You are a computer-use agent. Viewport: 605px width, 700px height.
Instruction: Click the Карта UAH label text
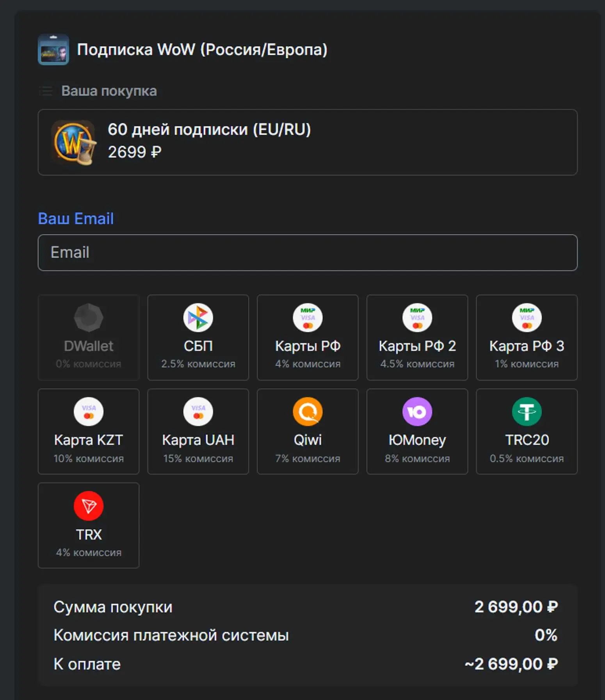[x=198, y=440]
